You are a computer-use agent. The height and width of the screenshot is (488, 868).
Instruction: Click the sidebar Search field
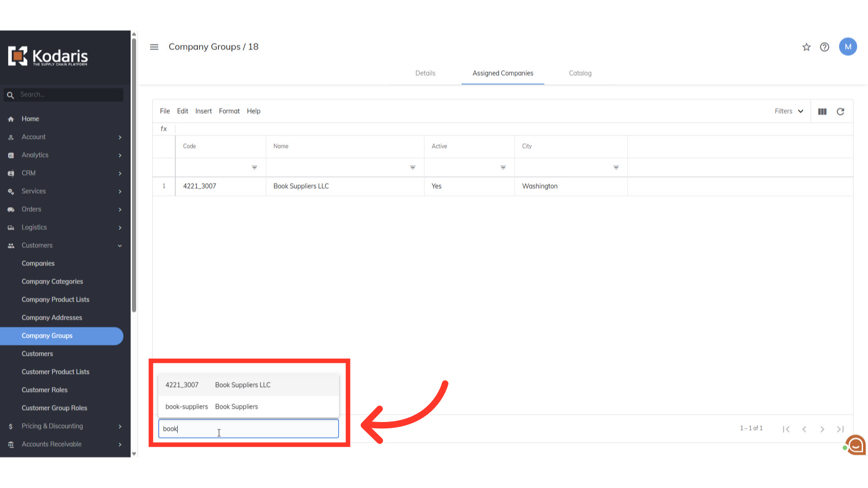pos(68,95)
